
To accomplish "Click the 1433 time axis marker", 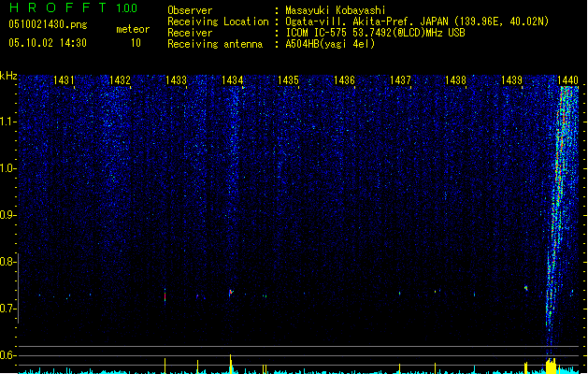I will click(176, 80).
